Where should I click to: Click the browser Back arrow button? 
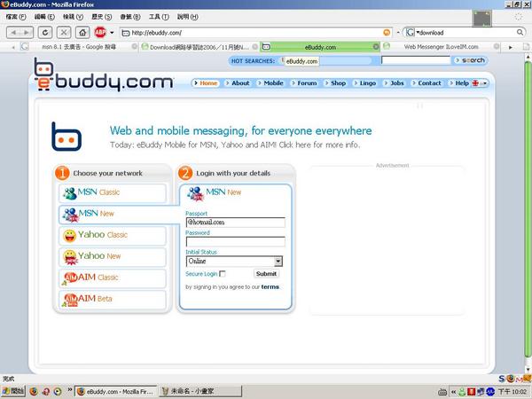[13, 33]
